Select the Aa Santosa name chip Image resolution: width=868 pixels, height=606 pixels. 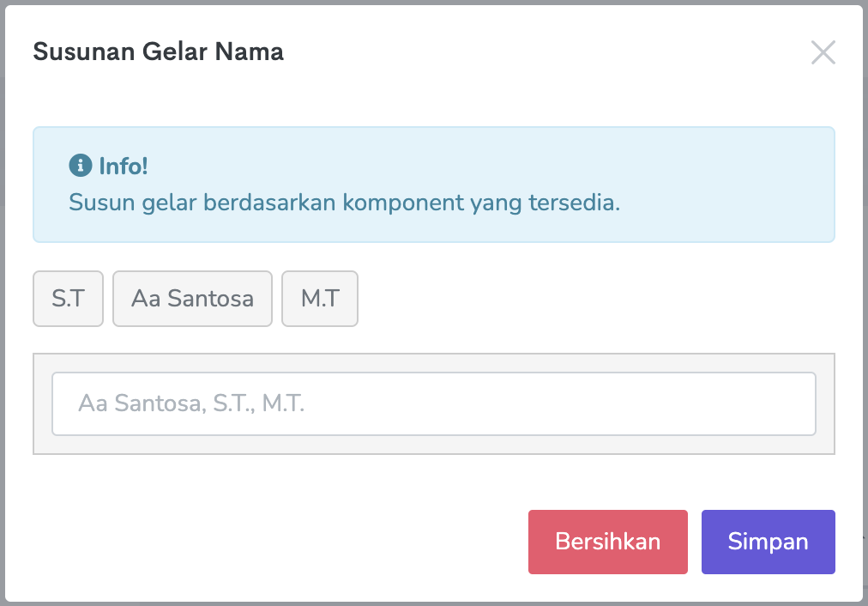(192, 299)
